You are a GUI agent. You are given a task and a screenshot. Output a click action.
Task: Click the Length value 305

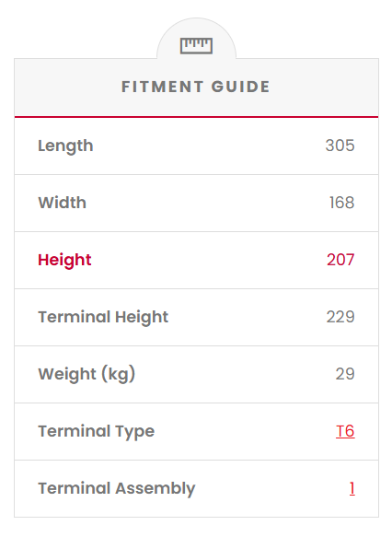click(x=340, y=146)
